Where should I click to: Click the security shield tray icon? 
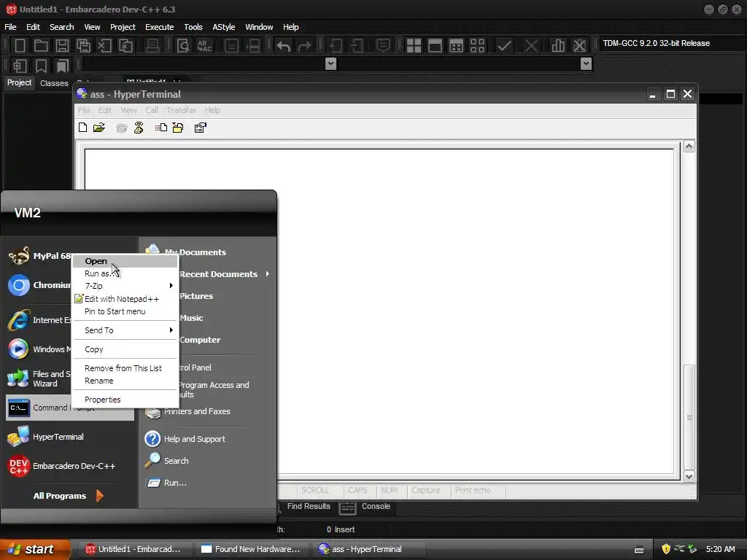[x=666, y=549]
